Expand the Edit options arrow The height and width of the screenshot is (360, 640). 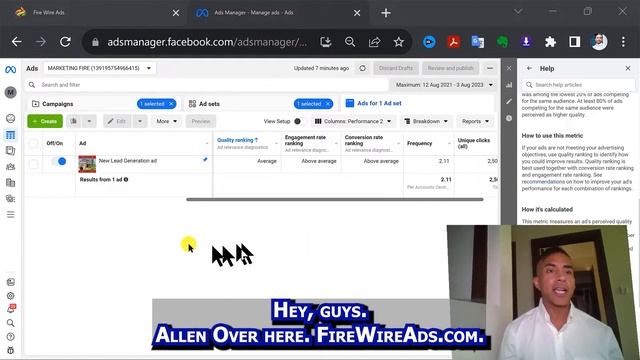coord(140,121)
